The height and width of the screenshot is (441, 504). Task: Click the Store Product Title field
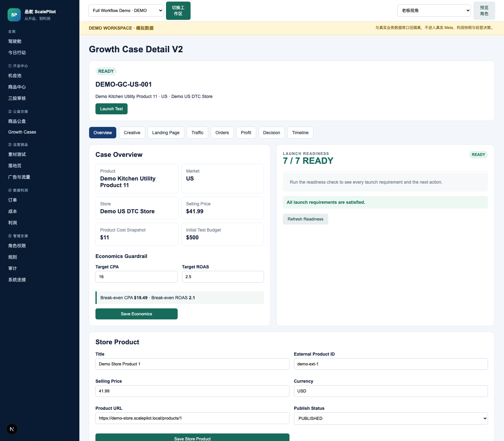click(192, 364)
